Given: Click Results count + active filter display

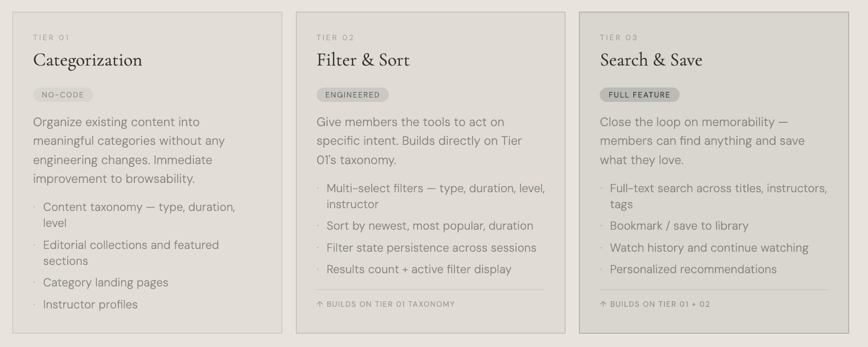Looking at the screenshot, I should tap(419, 269).
